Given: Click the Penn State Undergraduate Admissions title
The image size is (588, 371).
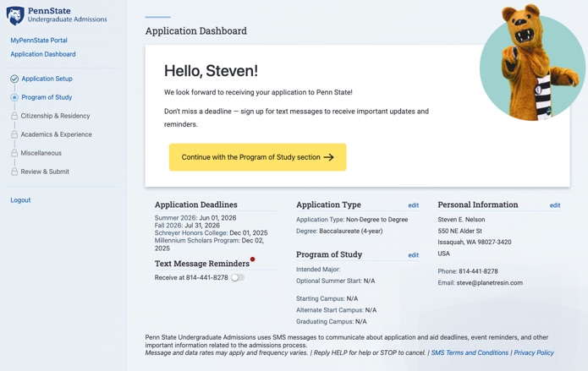Looking at the screenshot, I should point(67,14).
